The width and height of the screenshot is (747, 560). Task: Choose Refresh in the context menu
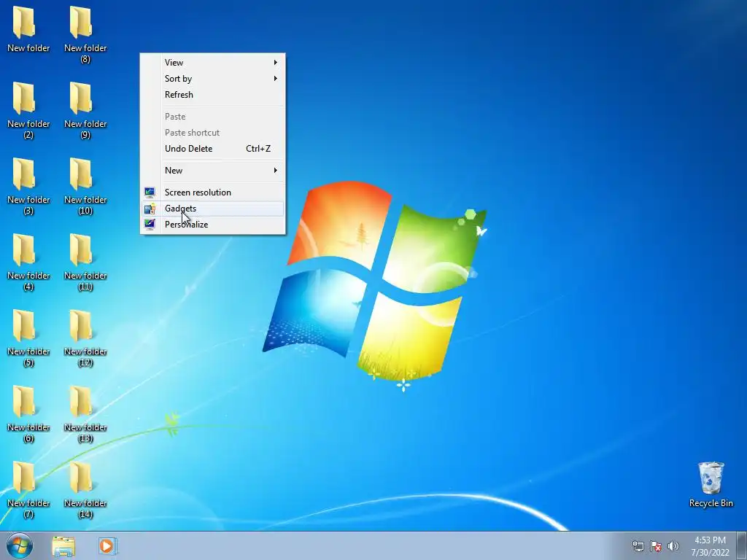(x=213, y=95)
